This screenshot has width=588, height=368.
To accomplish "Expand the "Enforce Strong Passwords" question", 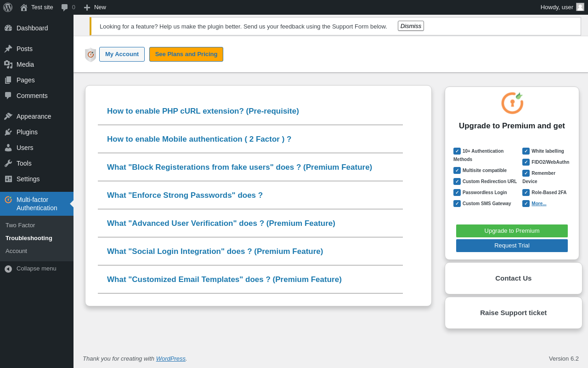I will coord(185,195).
